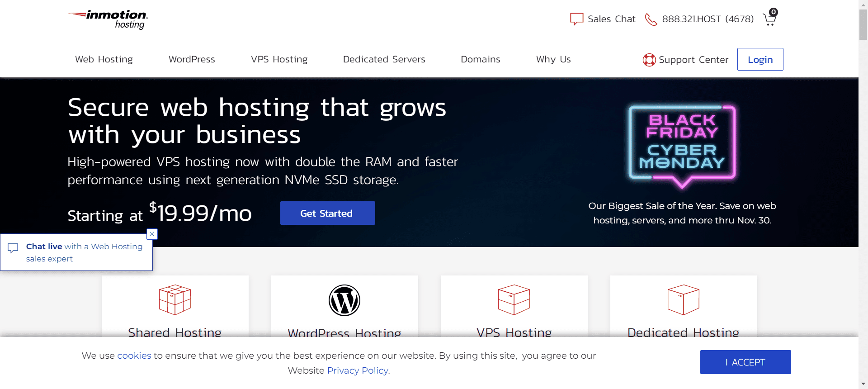Click the WordPress logo icon

pyautogui.click(x=344, y=300)
